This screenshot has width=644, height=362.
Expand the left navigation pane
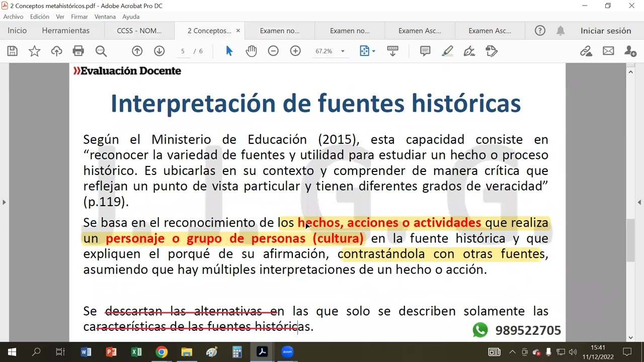[x=4, y=202]
